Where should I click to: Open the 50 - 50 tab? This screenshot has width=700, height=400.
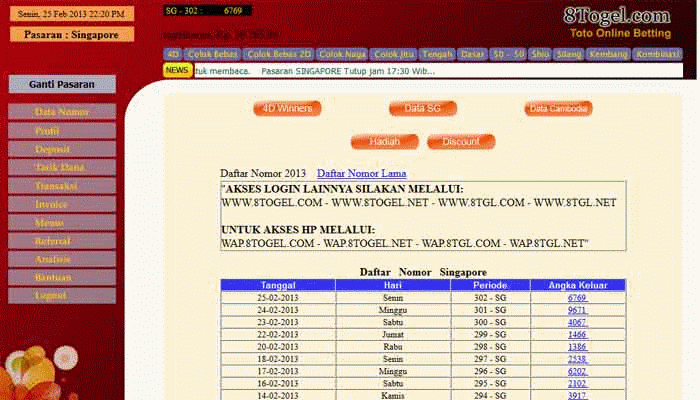[508, 54]
